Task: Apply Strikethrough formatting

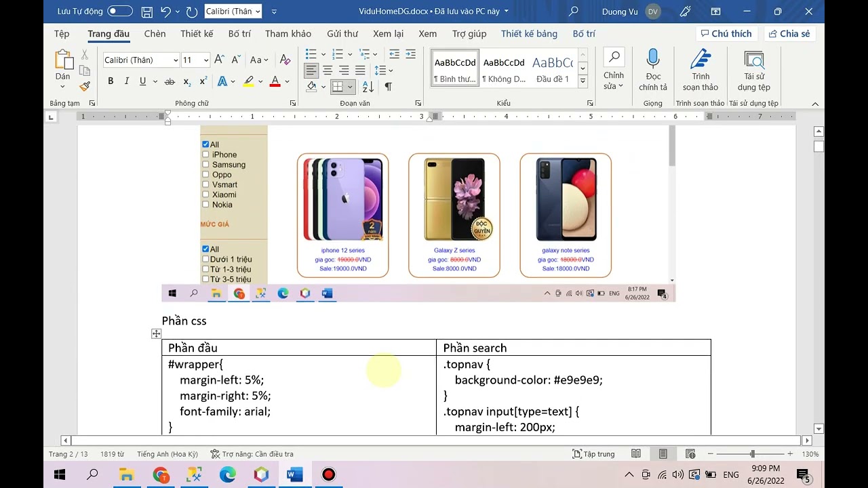Action: [x=170, y=81]
